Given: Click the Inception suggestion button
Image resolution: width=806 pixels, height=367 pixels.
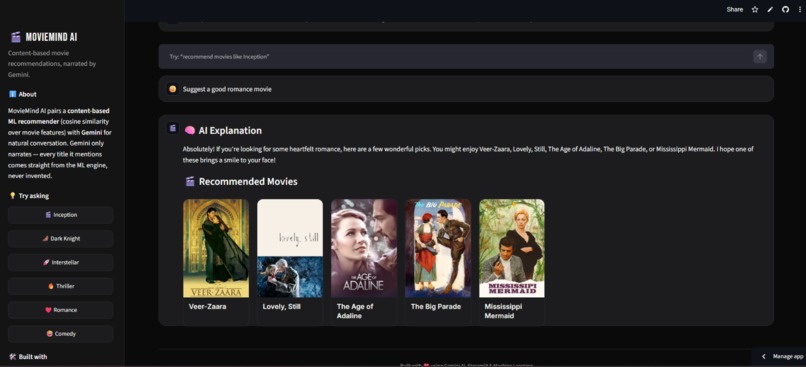Looking at the screenshot, I should pyautogui.click(x=61, y=215).
